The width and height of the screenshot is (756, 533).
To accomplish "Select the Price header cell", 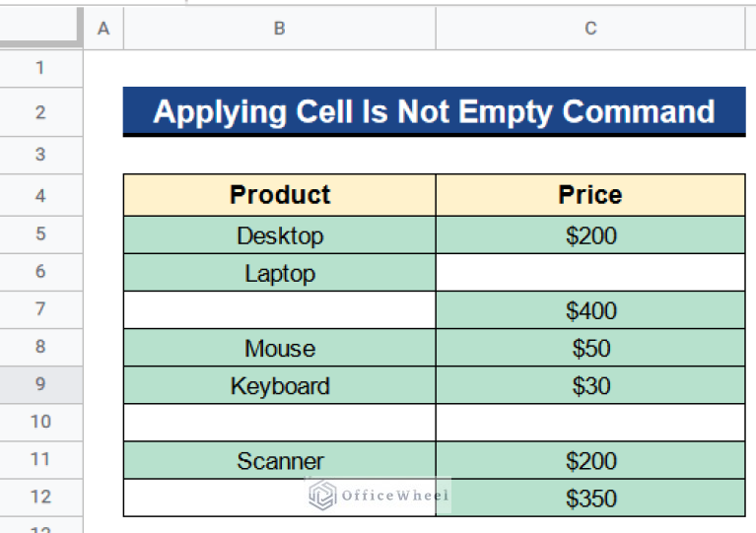I will [x=590, y=195].
